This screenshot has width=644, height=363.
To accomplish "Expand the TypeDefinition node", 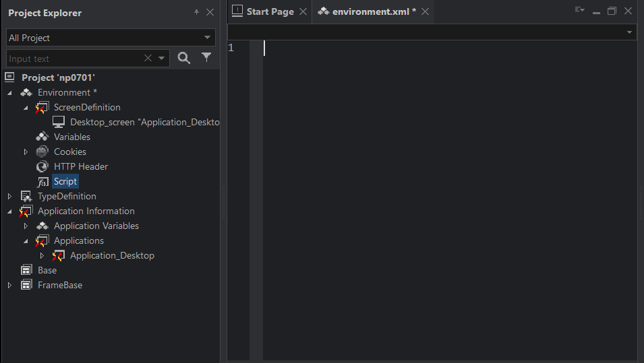I will [x=9, y=197].
